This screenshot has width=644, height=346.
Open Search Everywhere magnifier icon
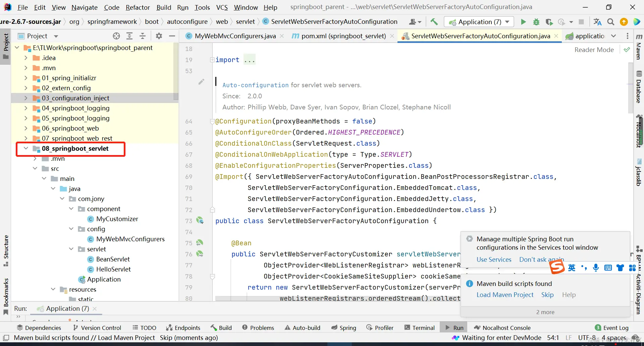611,22
